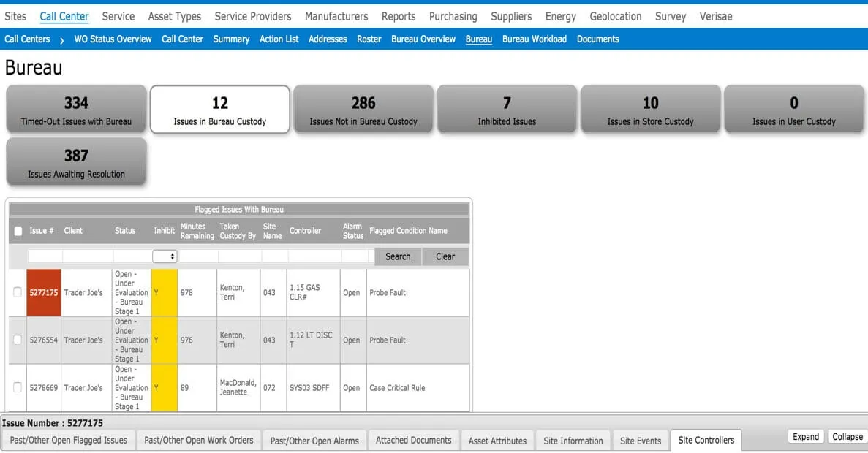868x453 pixels.
Task: Open the Reports menu
Action: coord(399,16)
